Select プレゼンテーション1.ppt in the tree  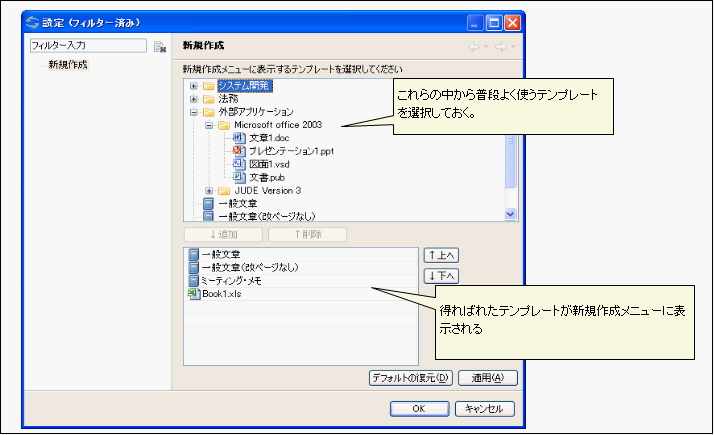point(291,151)
